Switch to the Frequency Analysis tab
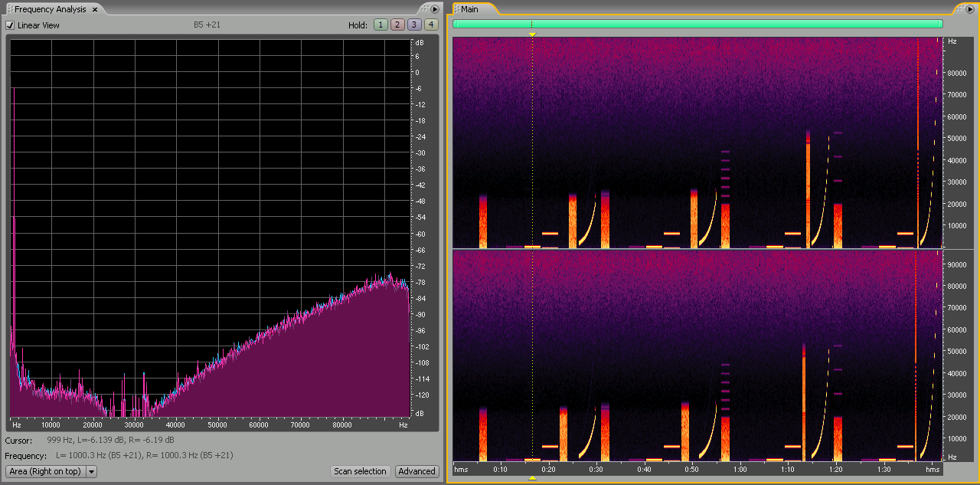Screen dimensions: 980x485 50,9
